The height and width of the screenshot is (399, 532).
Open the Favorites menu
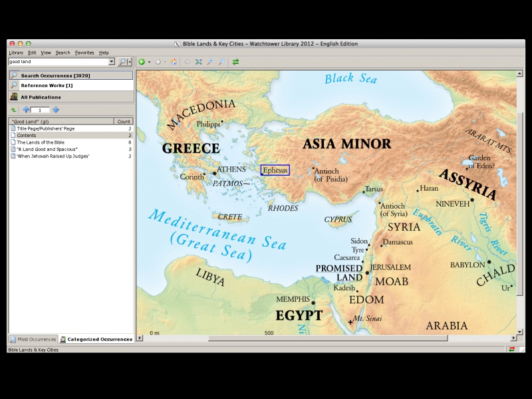[x=84, y=53]
